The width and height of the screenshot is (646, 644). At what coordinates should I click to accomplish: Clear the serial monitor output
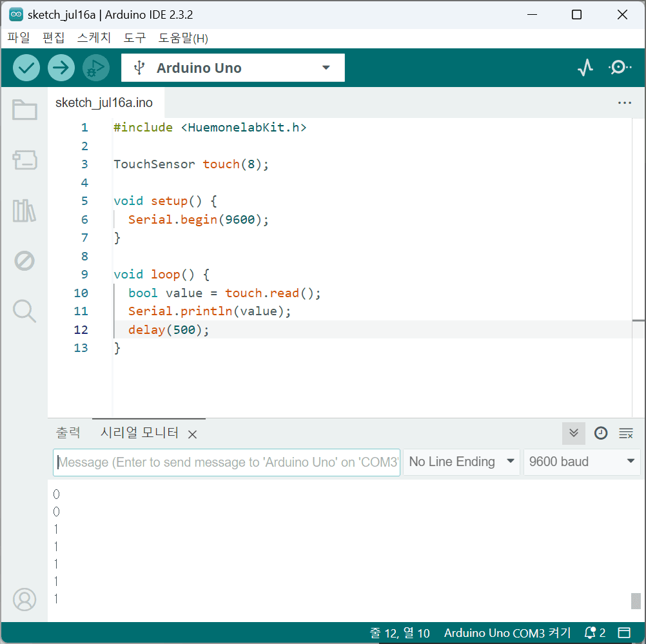[x=626, y=433]
